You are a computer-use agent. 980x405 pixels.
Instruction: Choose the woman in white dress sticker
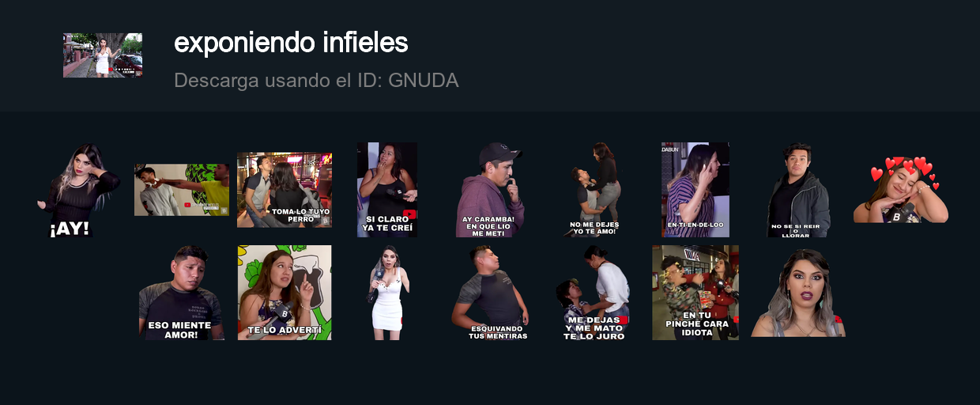tap(387, 293)
